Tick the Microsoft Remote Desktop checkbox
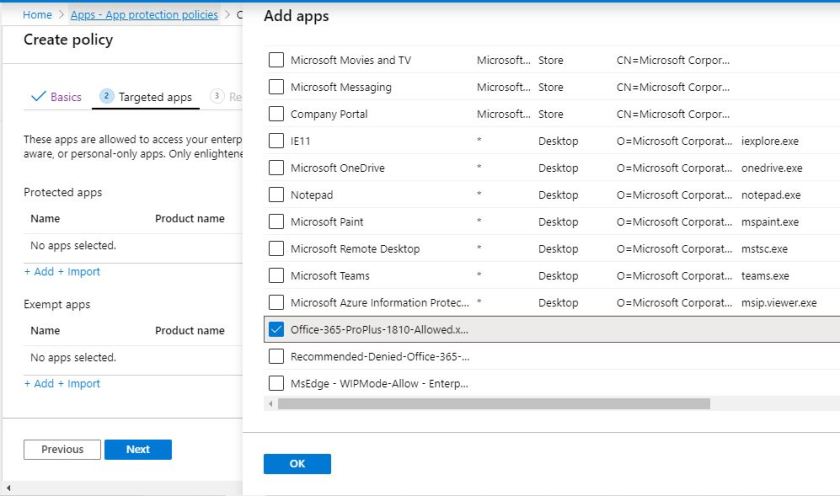840x496 pixels. [276, 249]
